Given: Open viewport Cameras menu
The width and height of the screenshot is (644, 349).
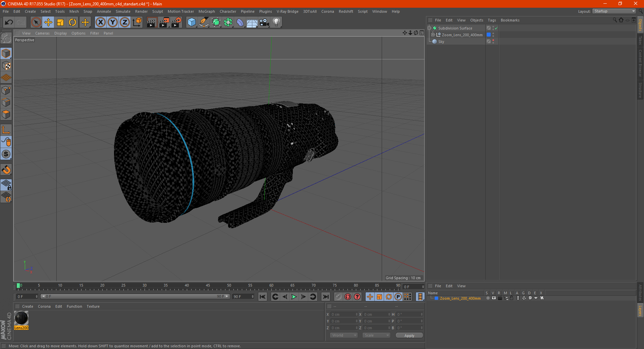Looking at the screenshot, I should tap(42, 33).
